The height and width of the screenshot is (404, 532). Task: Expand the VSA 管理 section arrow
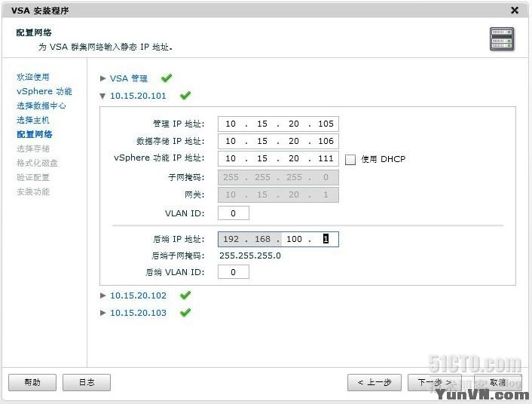(102, 78)
